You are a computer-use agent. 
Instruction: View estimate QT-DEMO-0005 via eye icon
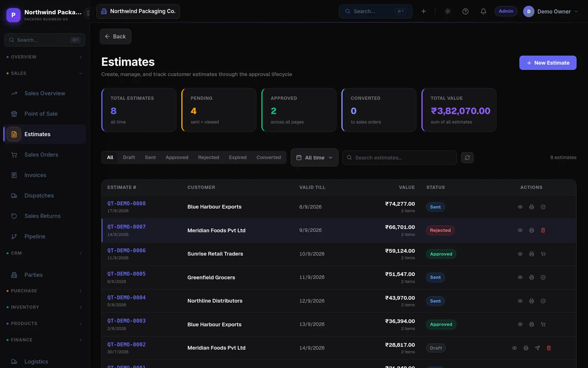point(520,277)
